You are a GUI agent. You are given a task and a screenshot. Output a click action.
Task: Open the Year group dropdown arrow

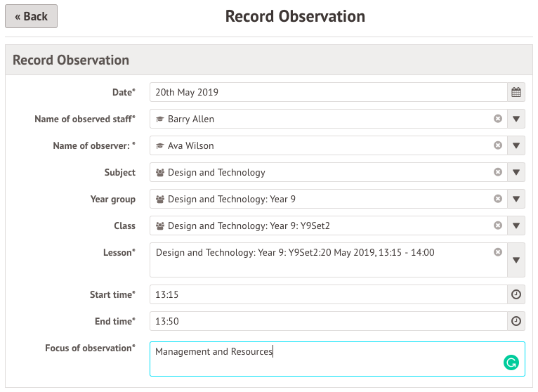tap(516, 199)
